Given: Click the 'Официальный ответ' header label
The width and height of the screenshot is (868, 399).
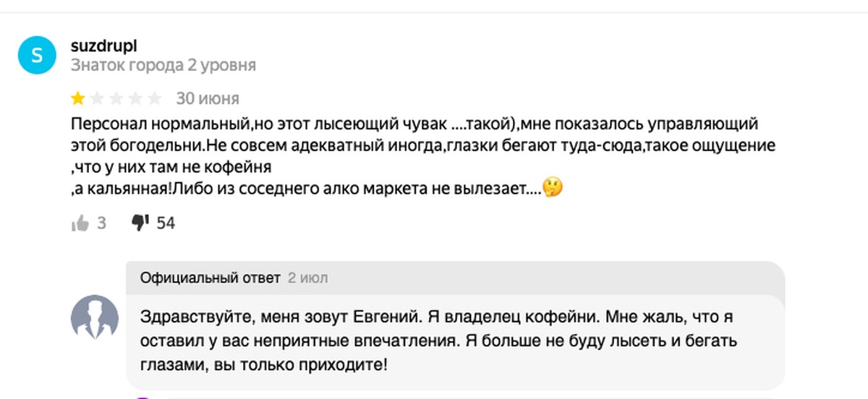Looking at the screenshot, I should pyautogui.click(x=210, y=278).
